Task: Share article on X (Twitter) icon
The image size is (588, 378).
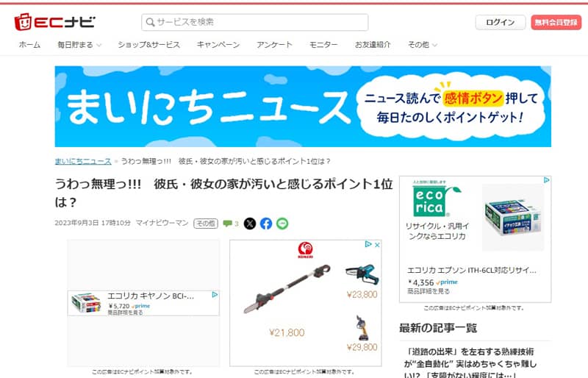Action: click(250, 224)
